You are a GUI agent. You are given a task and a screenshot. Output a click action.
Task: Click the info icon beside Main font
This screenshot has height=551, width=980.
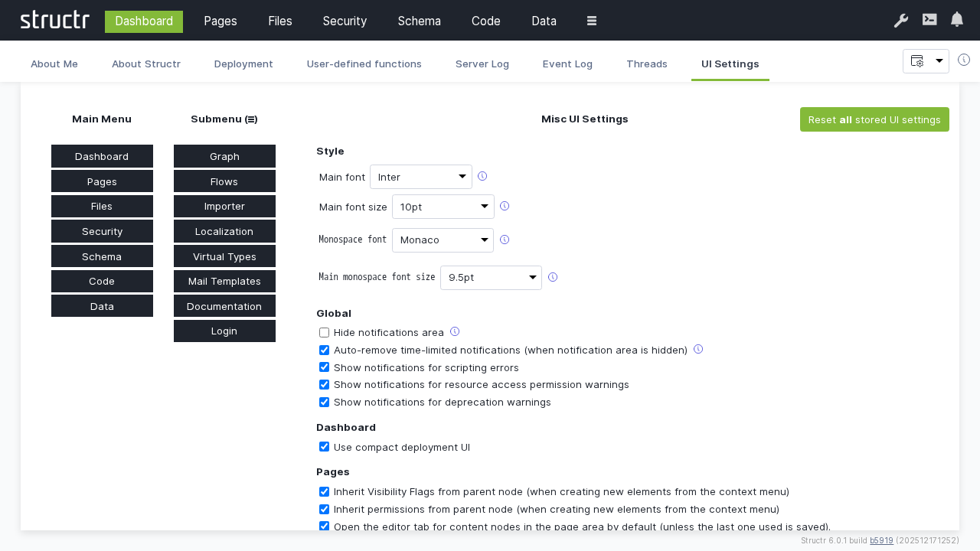(x=482, y=176)
